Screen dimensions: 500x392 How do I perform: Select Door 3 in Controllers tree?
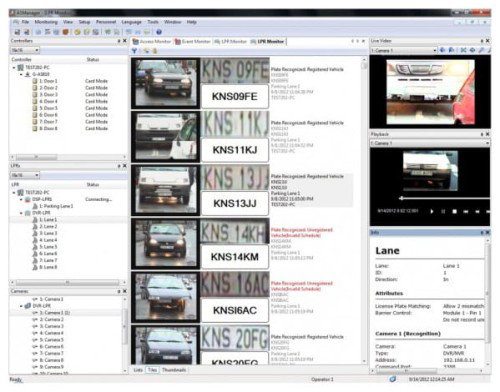tap(49, 95)
